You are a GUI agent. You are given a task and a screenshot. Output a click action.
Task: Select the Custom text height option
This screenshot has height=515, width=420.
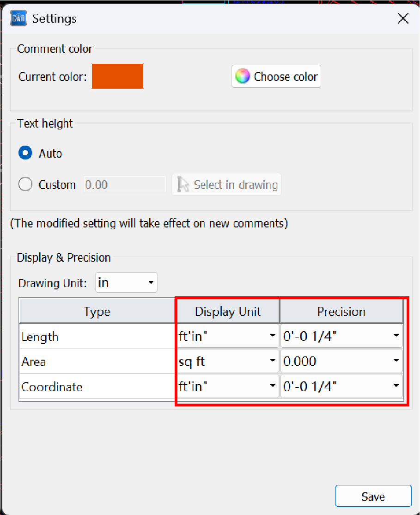point(25,185)
